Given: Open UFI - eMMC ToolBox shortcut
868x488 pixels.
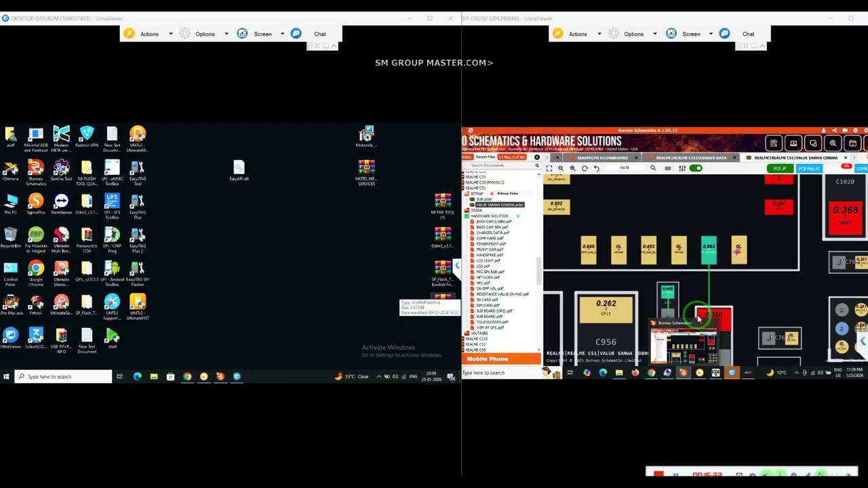Looking at the screenshot, I should 112,174.
